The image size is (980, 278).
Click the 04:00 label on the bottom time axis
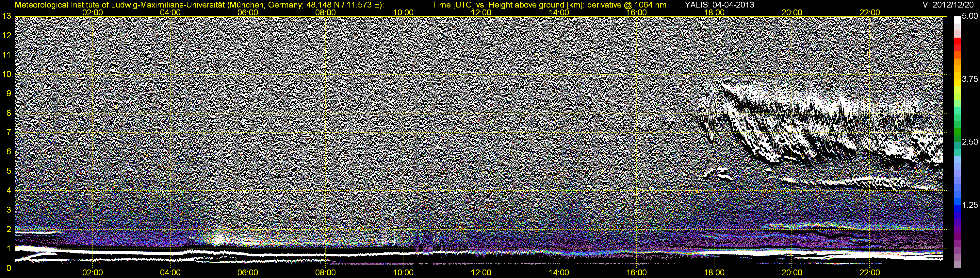[x=171, y=273]
